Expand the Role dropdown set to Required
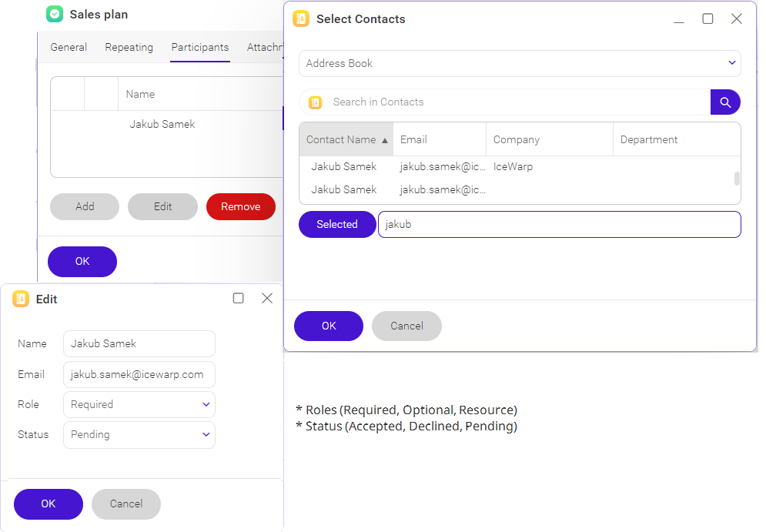The width and height of the screenshot is (766, 532). 139,404
